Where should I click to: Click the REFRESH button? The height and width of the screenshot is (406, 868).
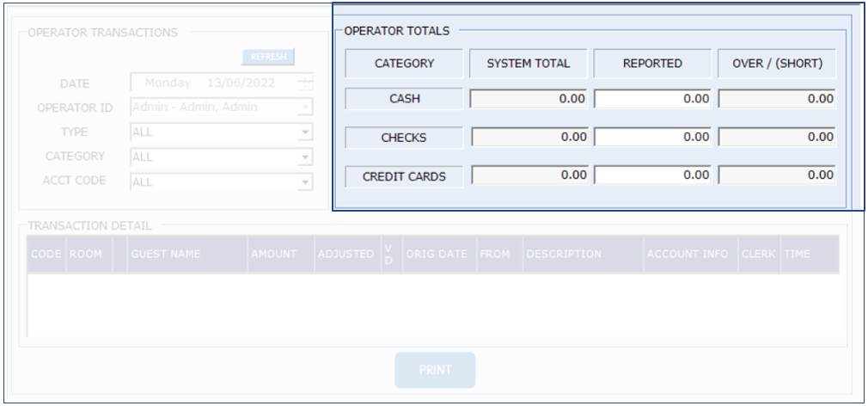pos(268,57)
